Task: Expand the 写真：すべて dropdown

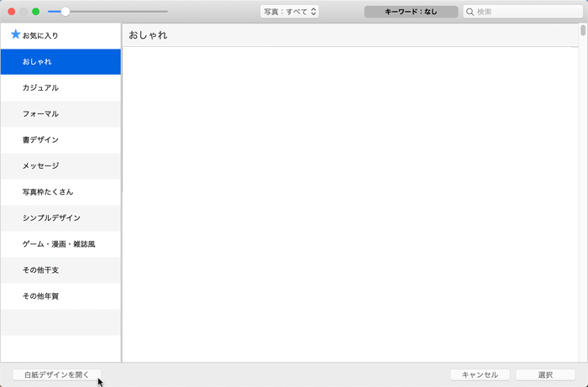Action: tap(289, 12)
